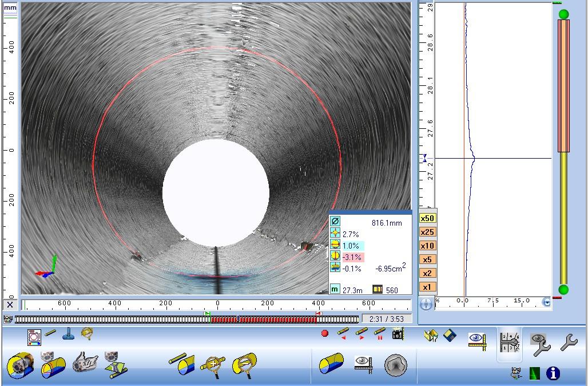Click the 3D axis orientation gizmo
The image size is (588, 386).
click(x=46, y=267)
